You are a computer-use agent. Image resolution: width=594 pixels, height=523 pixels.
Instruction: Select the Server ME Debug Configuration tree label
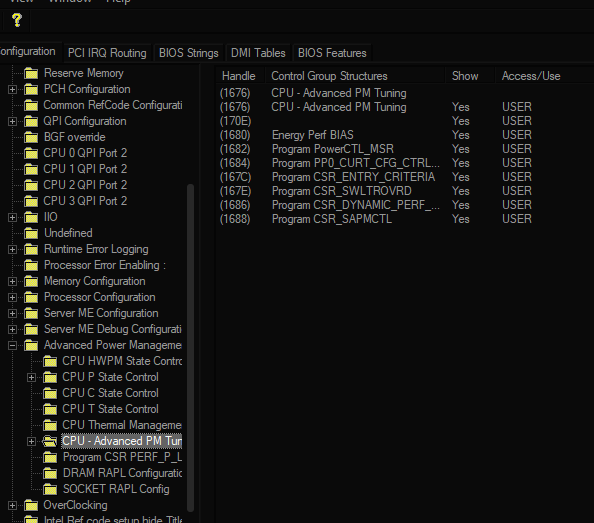[113, 329]
